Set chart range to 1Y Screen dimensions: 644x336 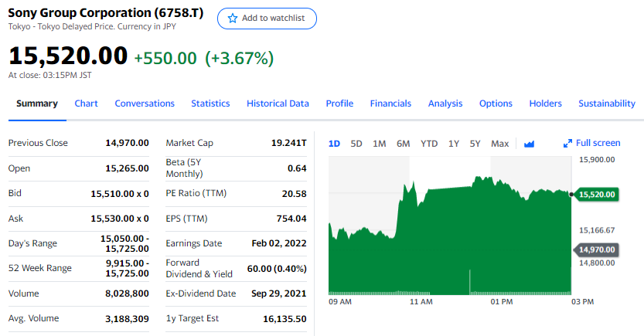point(454,144)
